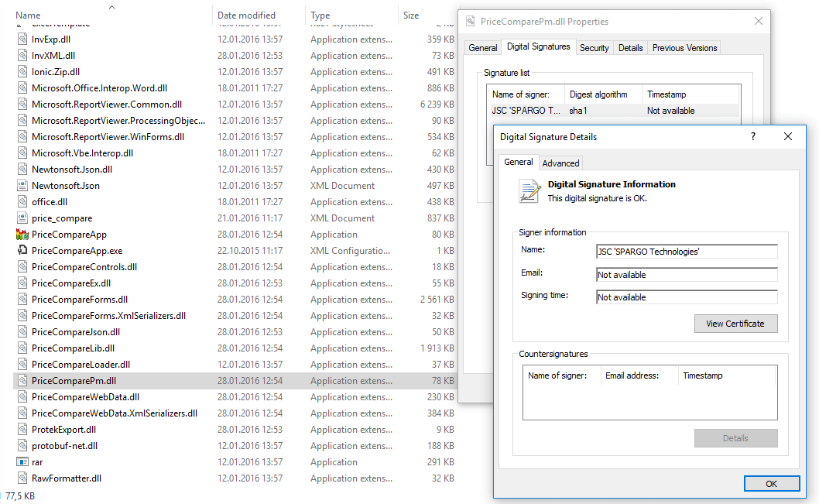
Task: Click the ProtekExport.dll file icon
Action: tap(22, 430)
